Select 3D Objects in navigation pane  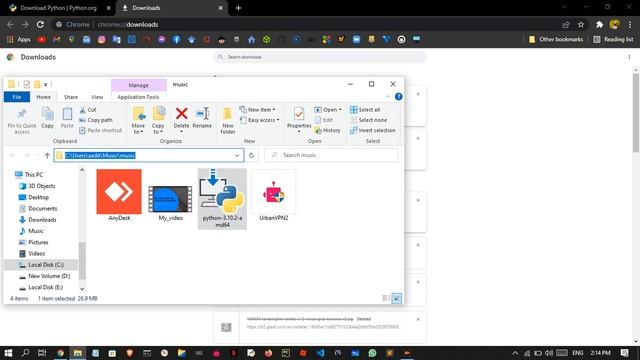(x=37, y=186)
